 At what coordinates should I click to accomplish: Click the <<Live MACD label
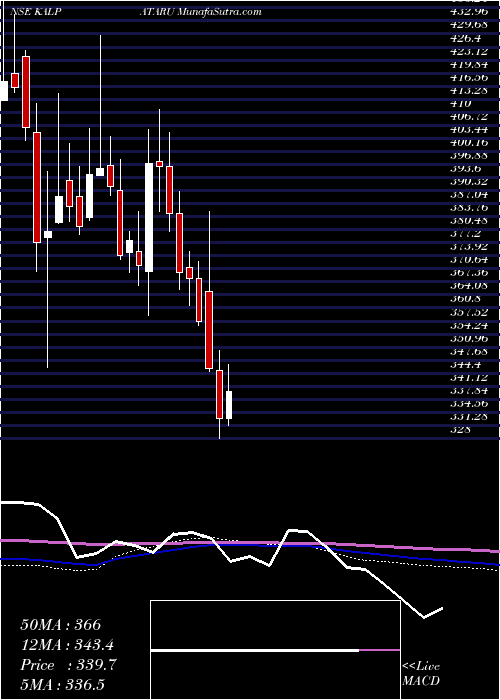point(421,674)
